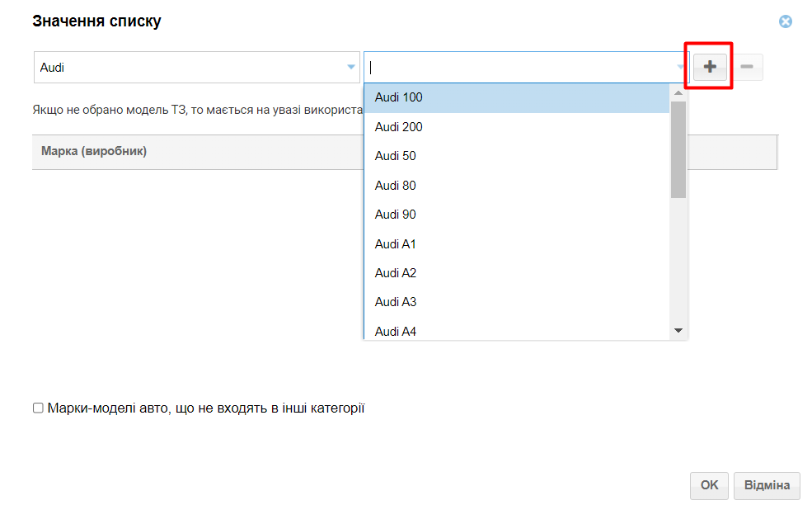Click the model dropdown arrow
The height and width of the screenshot is (505, 812).
[x=680, y=67]
